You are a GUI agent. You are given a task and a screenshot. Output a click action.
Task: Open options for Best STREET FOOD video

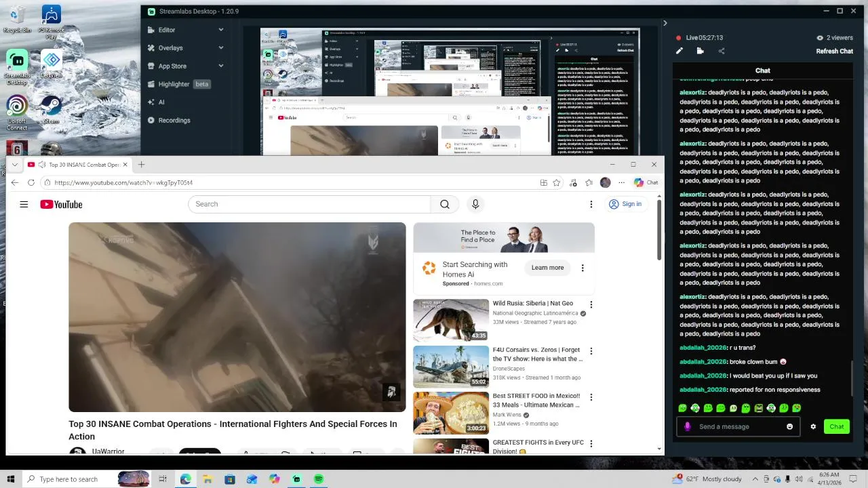coord(591,397)
